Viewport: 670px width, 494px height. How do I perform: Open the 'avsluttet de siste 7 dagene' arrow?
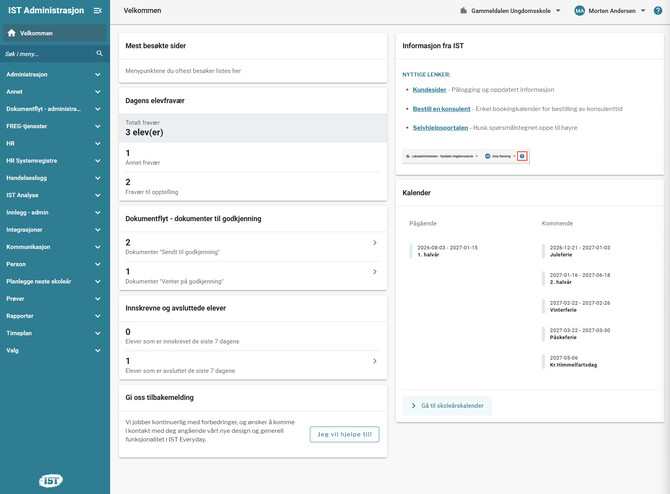375,362
